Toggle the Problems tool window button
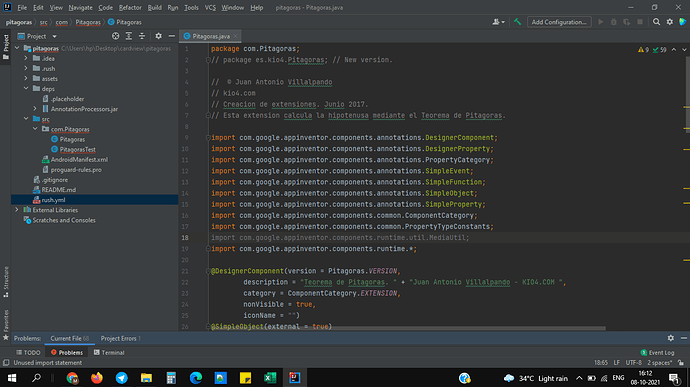The width and height of the screenshot is (690, 387). click(x=66, y=352)
